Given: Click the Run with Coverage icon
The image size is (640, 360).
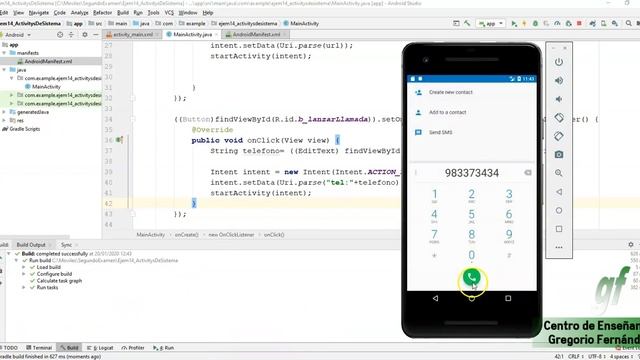Looking at the screenshot, I should click(x=546, y=24).
